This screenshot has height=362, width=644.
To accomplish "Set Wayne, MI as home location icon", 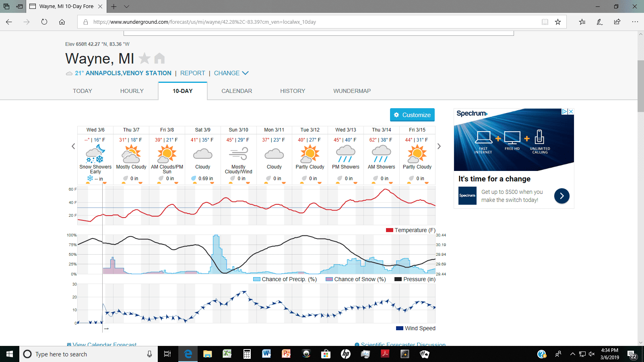I will pos(159,59).
